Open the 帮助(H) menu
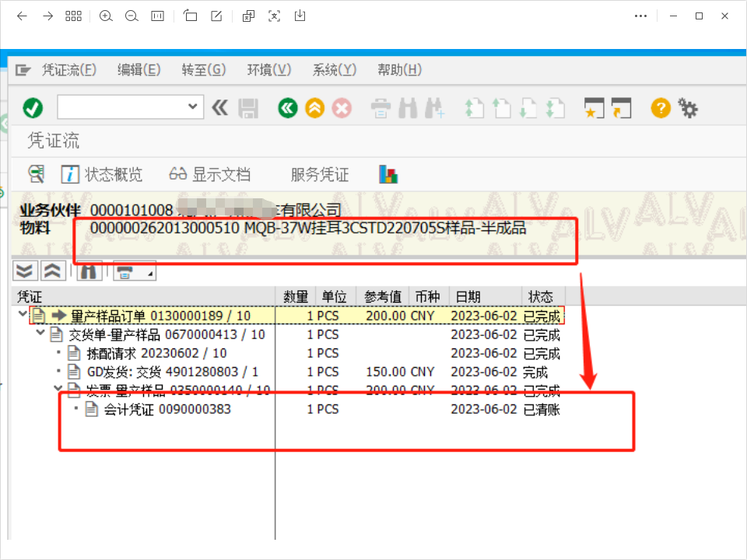Screen dimensions: 747x560 click(x=400, y=71)
